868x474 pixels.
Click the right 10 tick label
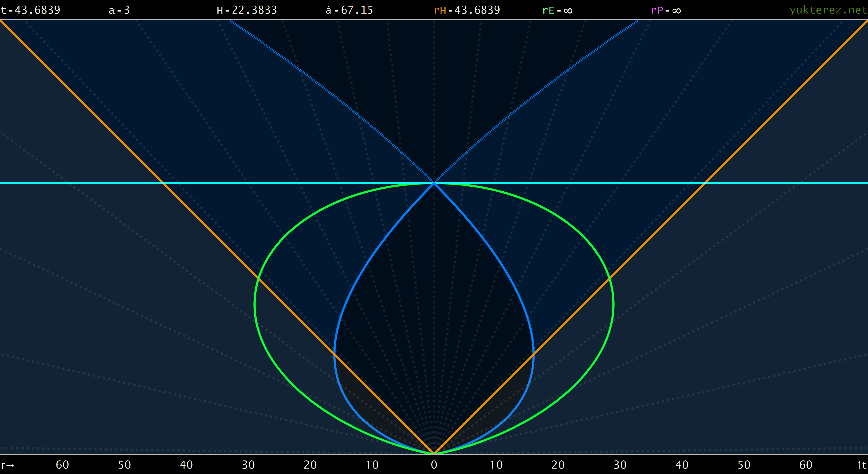496,465
